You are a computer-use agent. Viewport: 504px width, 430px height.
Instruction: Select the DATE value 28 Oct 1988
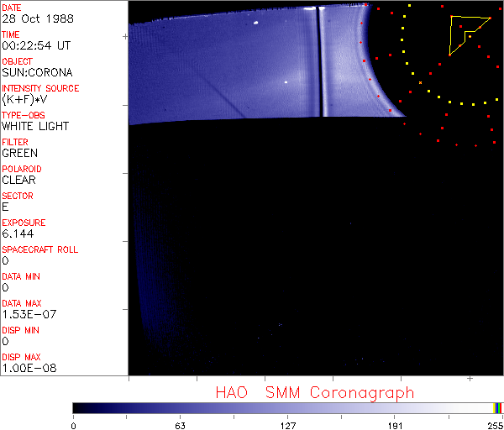pos(33,18)
